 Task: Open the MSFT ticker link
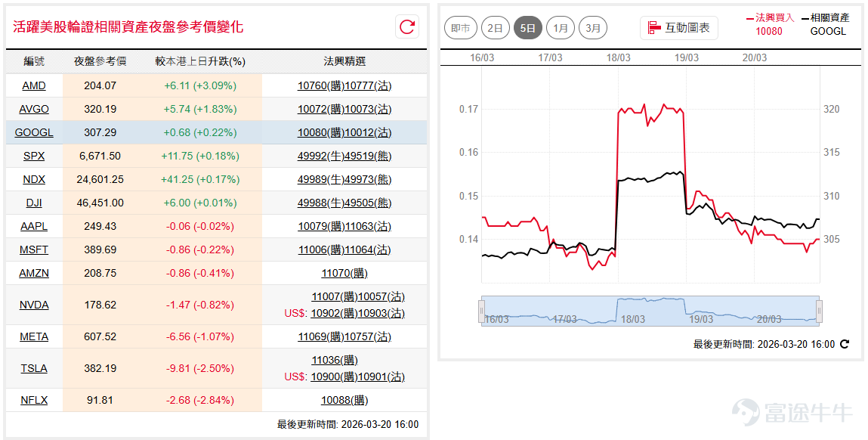pos(34,250)
